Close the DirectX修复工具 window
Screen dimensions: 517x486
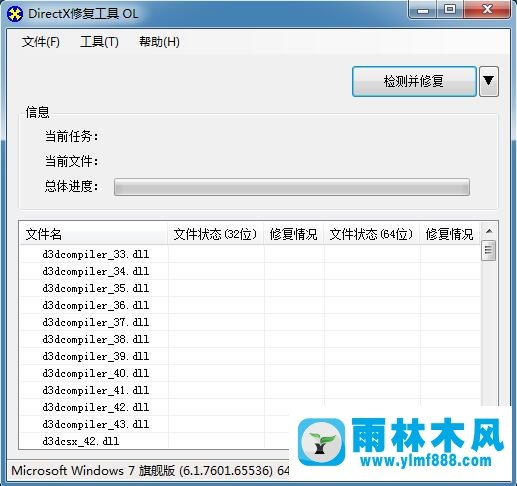[x=487, y=10]
